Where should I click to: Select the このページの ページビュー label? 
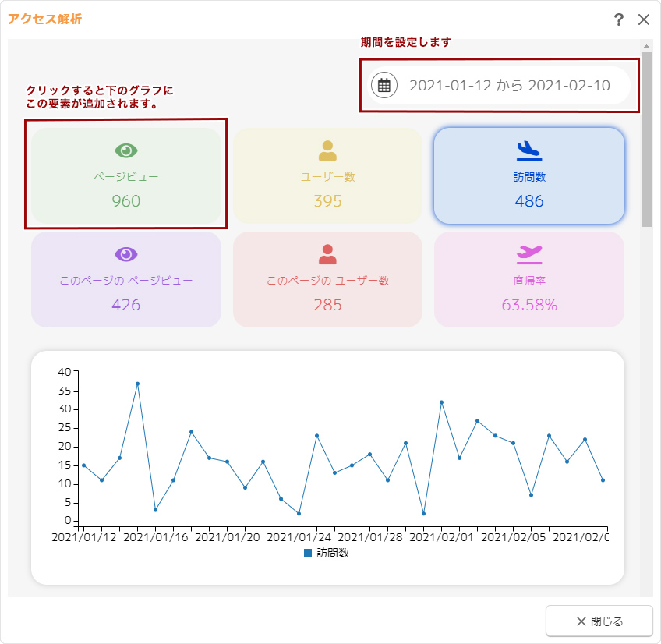click(x=125, y=281)
